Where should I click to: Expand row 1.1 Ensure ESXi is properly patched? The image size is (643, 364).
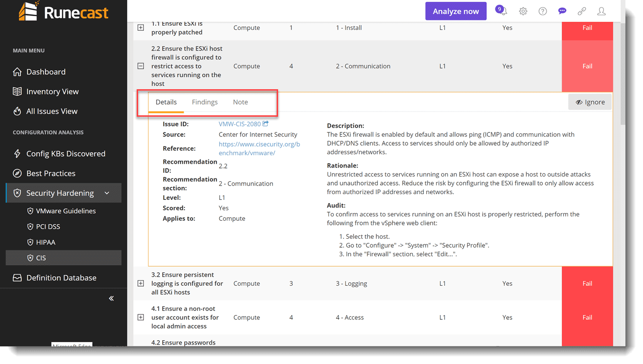pos(140,28)
